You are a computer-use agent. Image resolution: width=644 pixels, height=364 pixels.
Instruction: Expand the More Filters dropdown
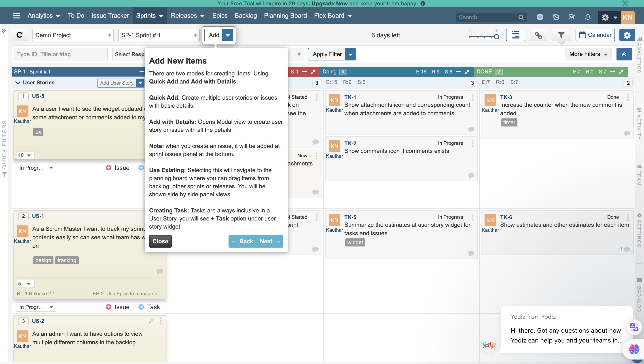[588, 54]
